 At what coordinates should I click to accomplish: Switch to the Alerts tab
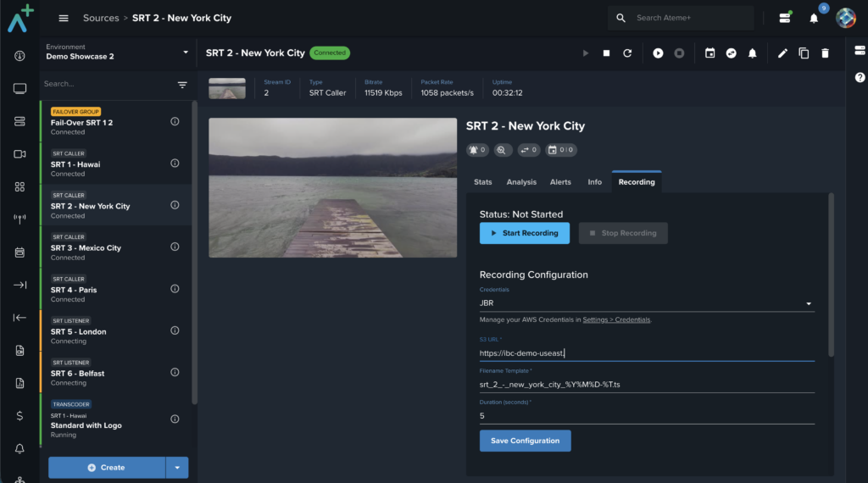tap(560, 182)
